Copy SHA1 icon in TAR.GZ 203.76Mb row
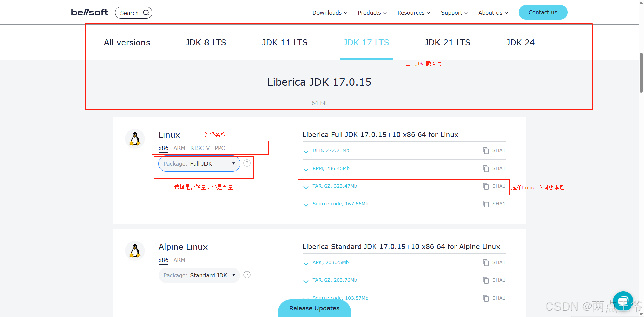The image size is (644, 317). point(486,280)
